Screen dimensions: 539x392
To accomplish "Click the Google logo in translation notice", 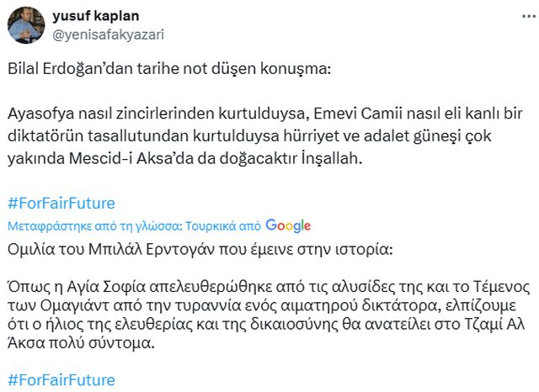I will coord(288,225).
